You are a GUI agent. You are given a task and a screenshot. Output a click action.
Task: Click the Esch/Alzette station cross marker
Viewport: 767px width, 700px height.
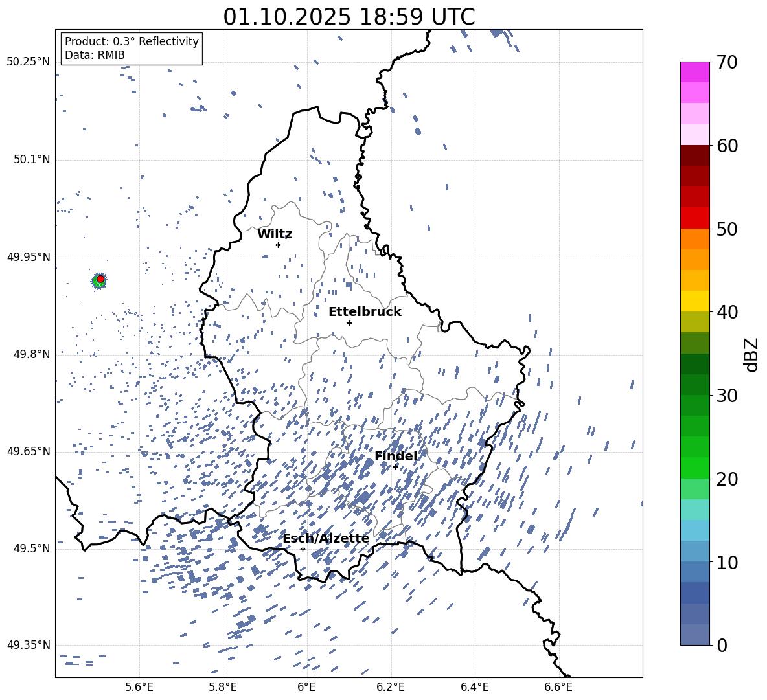point(303,549)
